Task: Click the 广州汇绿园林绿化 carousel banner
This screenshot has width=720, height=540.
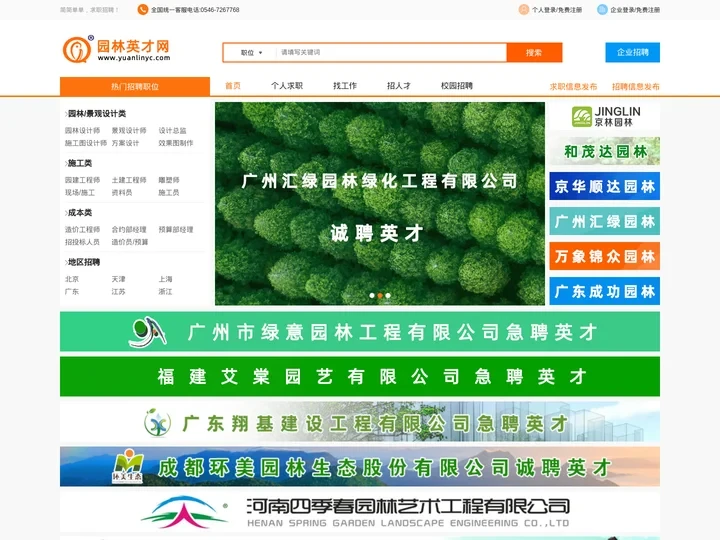Action: tap(380, 203)
